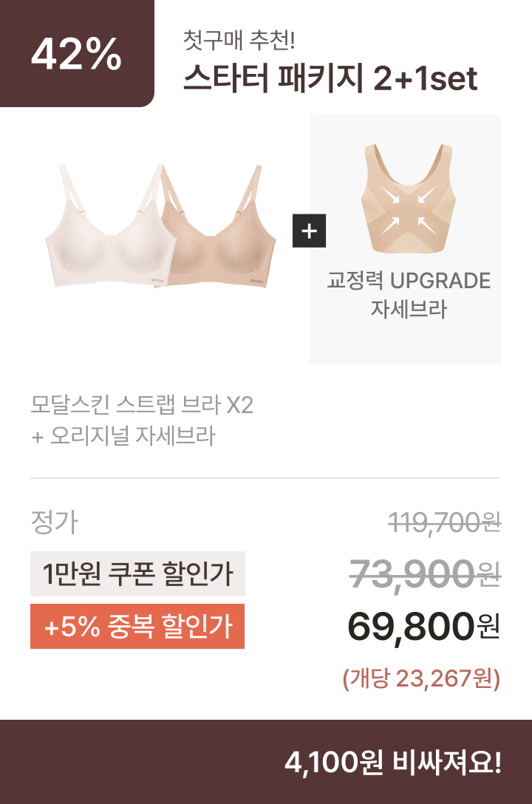Click the 정가 label
This screenshot has width=532, height=804.
tap(55, 522)
